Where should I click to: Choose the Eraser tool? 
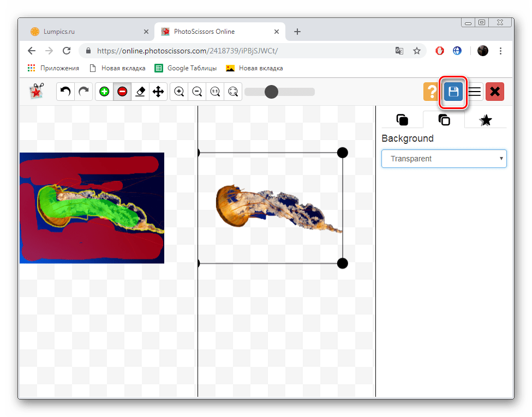pyautogui.click(x=140, y=92)
